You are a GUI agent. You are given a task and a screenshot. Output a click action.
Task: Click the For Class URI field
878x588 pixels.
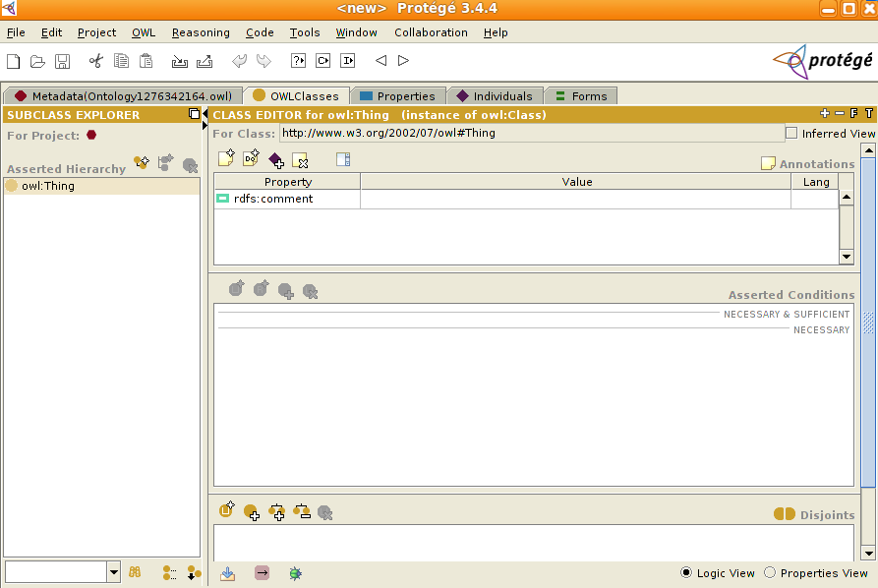531,134
